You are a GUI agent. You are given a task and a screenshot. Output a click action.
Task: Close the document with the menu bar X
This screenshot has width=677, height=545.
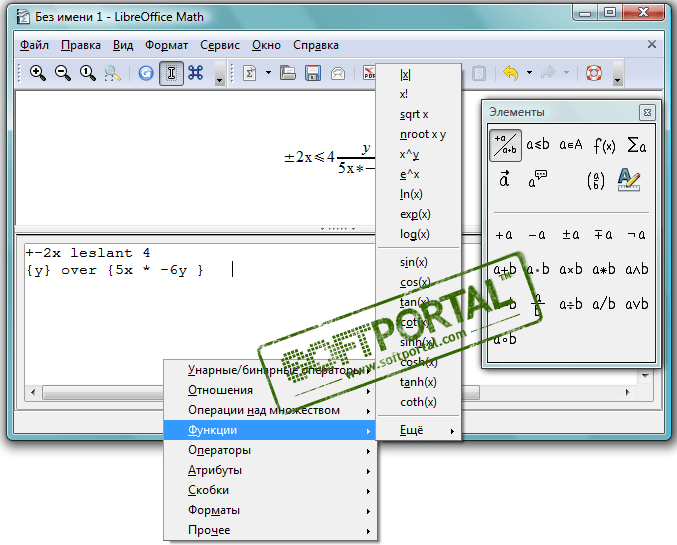click(x=652, y=44)
